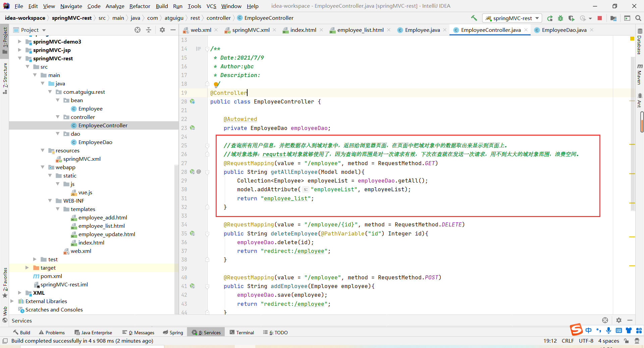
Task: Close the Employee.java tab
Action: point(445,30)
